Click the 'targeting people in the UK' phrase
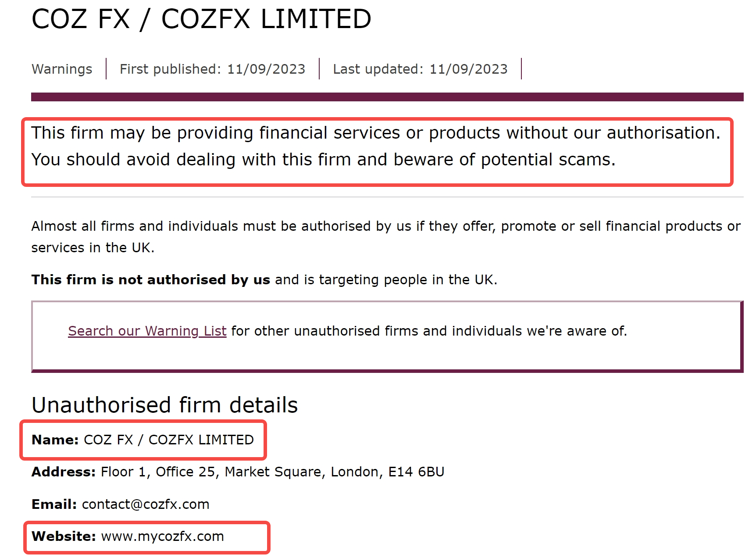The height and width of the screenshot is (558, 756). point(408,279)
